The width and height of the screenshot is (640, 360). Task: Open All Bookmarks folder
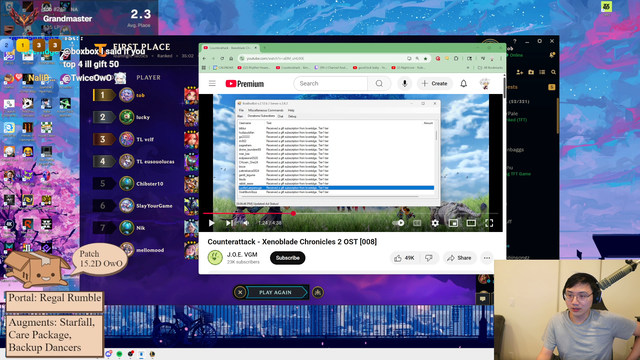[491, 67]
